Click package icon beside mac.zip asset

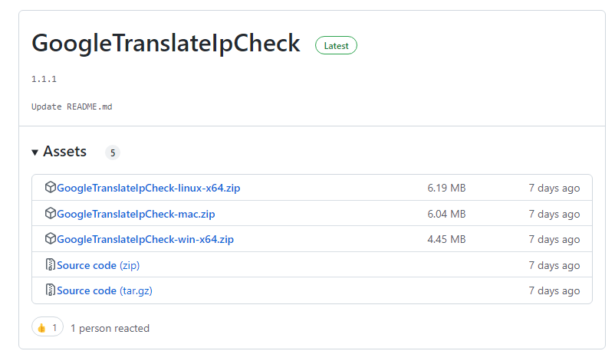pyautogui.click(x=50, y=214)
